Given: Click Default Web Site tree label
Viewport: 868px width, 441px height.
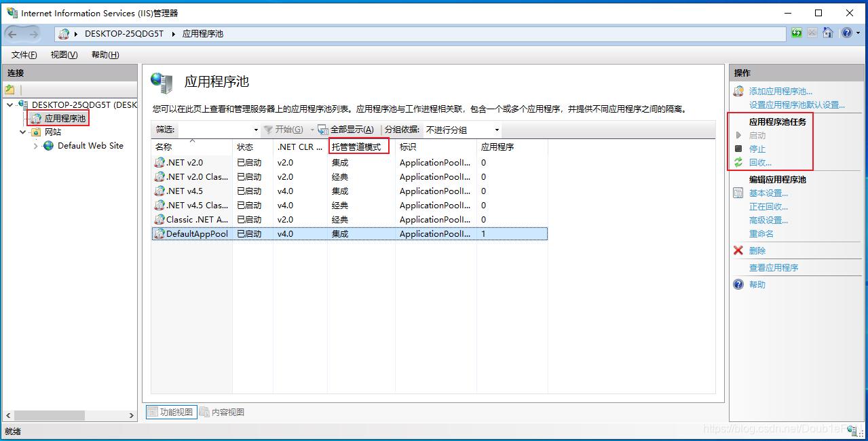Looking at the screenshot, I should (x=90, y=146).
